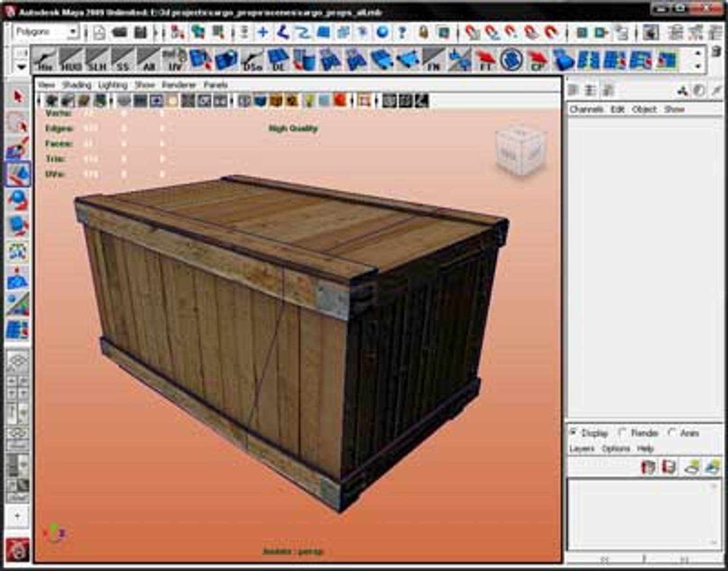Open the shelf options black arrow menu

pyautogui.click(x=21, y=67)
